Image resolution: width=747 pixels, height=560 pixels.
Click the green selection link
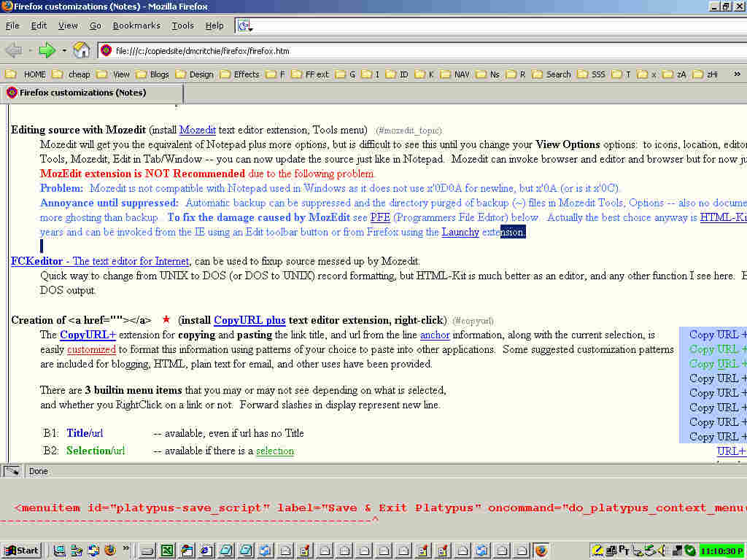click(x=275, y=451)
